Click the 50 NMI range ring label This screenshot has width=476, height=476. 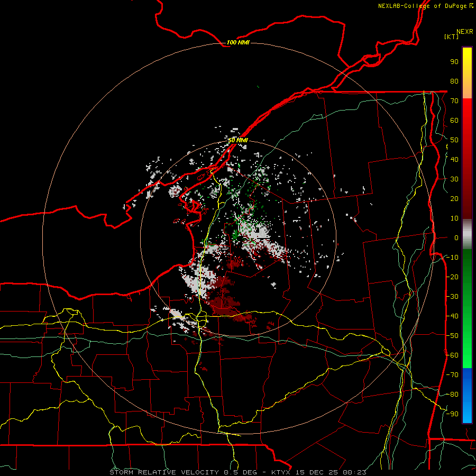click(x=238, y=140)
